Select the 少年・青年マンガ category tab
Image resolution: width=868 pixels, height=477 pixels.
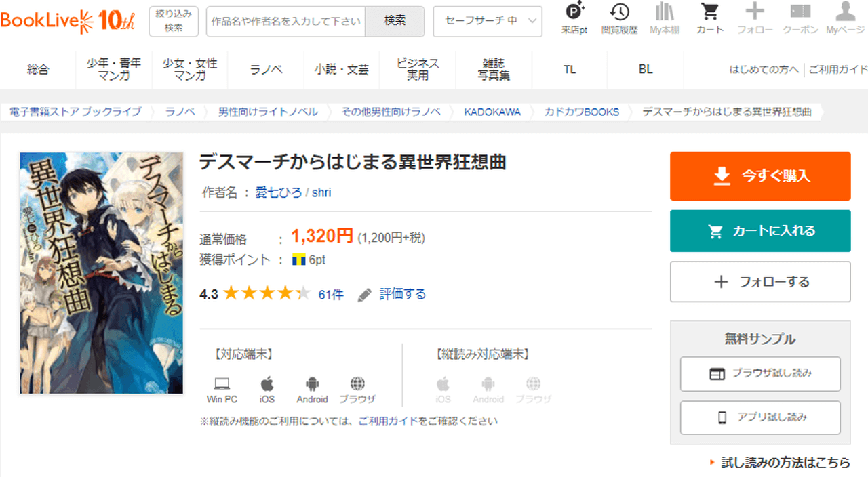click(x=114, y=69)
